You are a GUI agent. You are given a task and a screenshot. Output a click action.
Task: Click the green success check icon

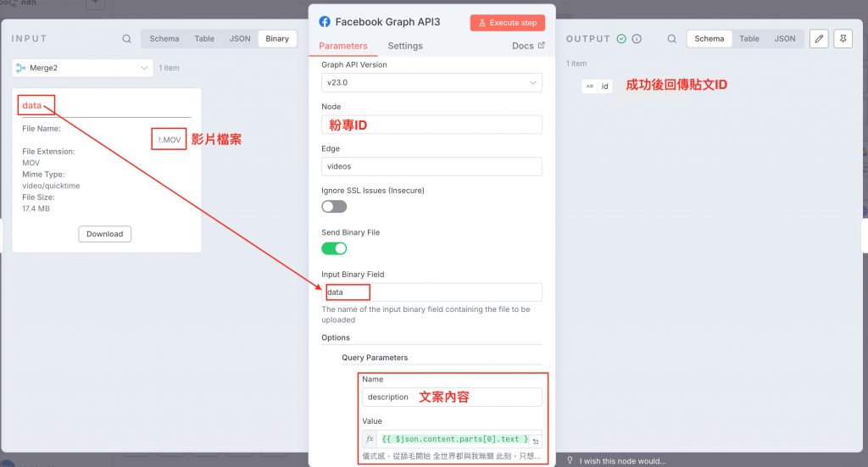(621, 39)
